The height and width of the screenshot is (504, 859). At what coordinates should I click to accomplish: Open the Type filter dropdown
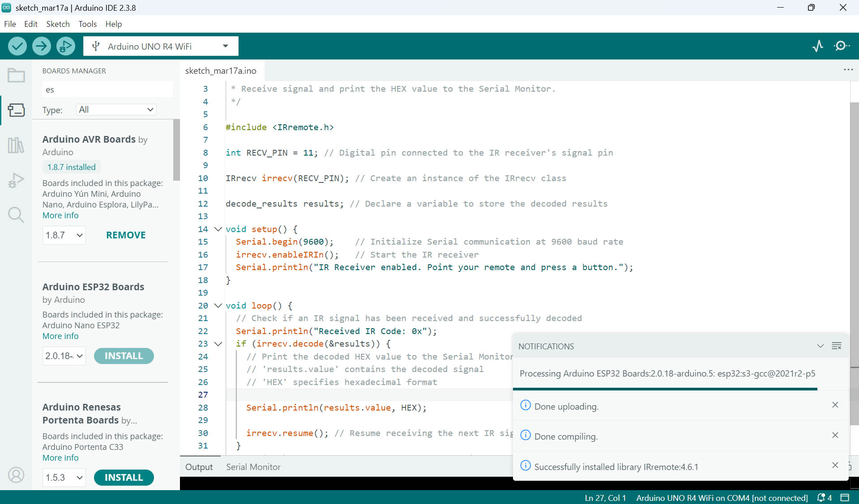pos(116,110)
